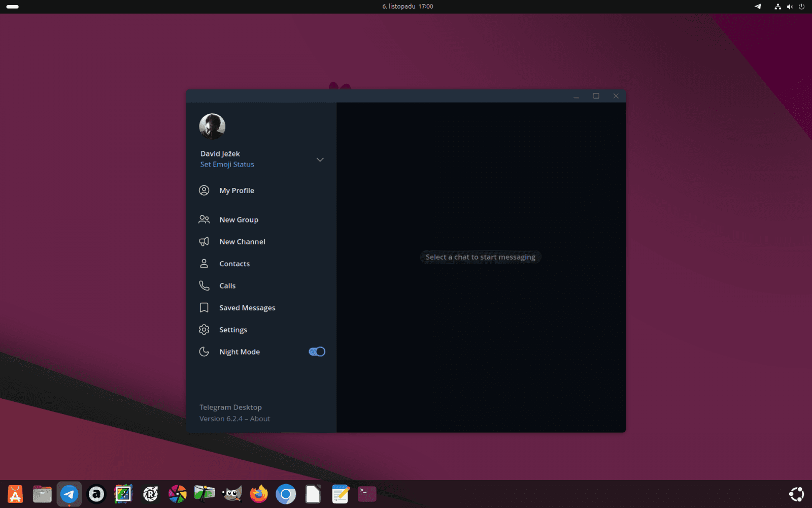Open the Contacts menu entry
The height and width of the screenshot is (508, 812).
pos(234,264)
